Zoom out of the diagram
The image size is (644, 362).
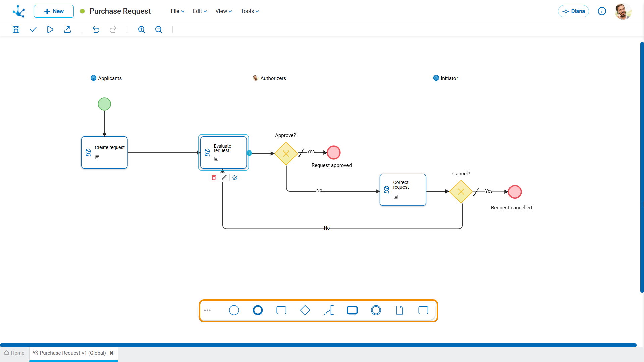(x=159, y=29)
